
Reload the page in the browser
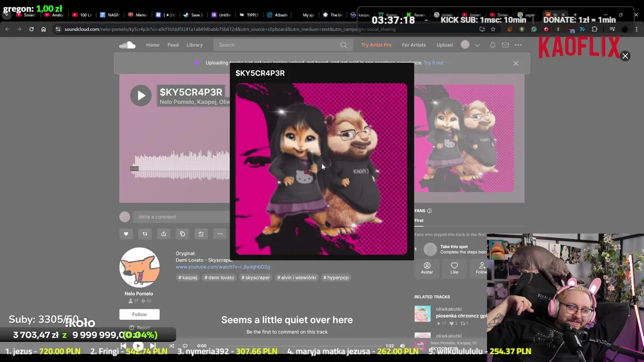pos(31,29)
